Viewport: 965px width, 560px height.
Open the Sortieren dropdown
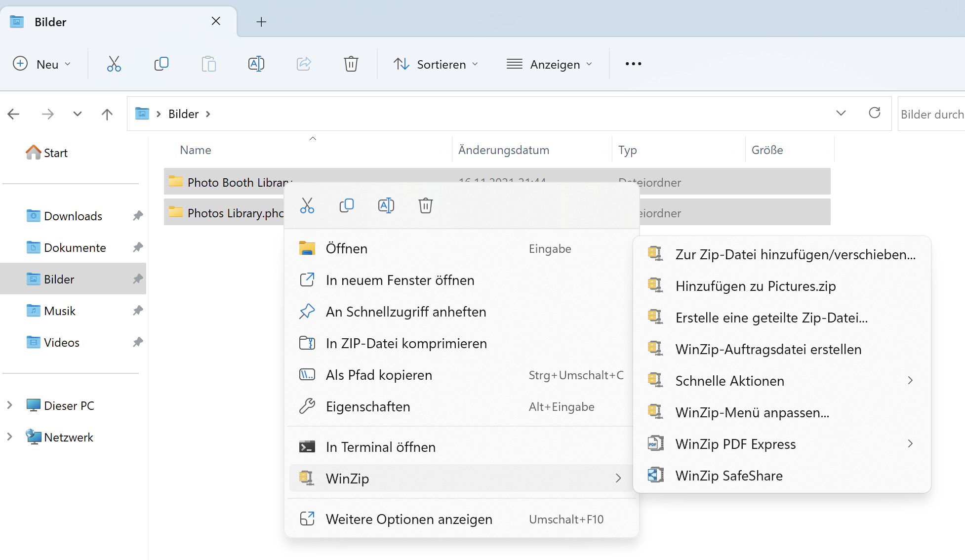tap(436, 64)
